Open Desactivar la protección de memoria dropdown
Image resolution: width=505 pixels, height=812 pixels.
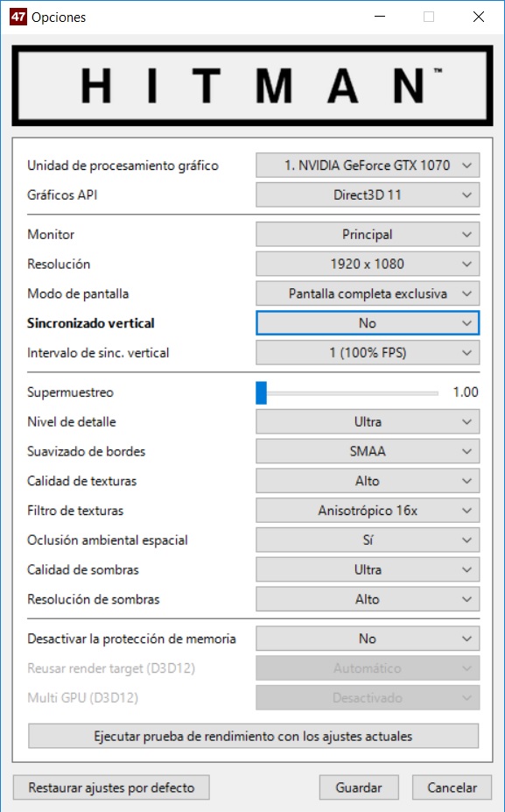coord(368,639)
